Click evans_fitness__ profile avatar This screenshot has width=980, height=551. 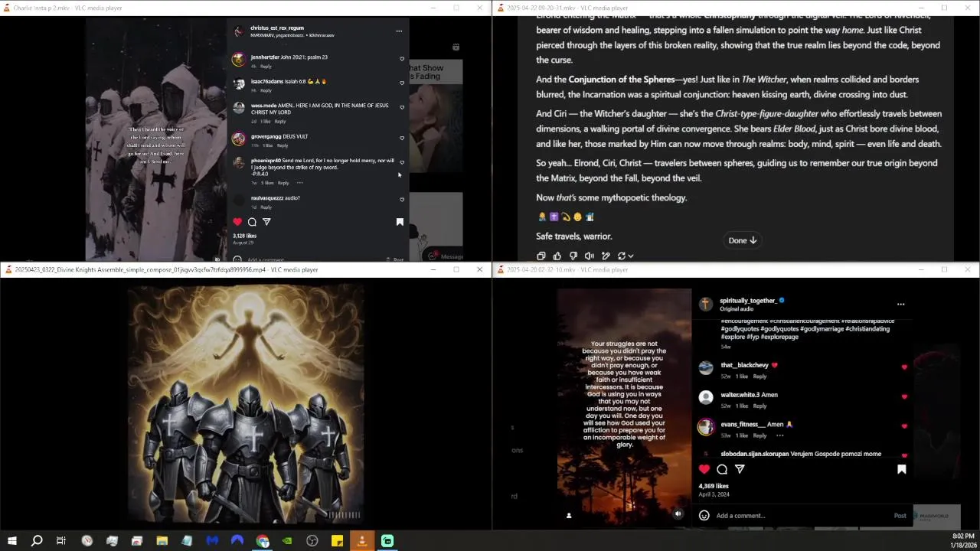point(706,427)
